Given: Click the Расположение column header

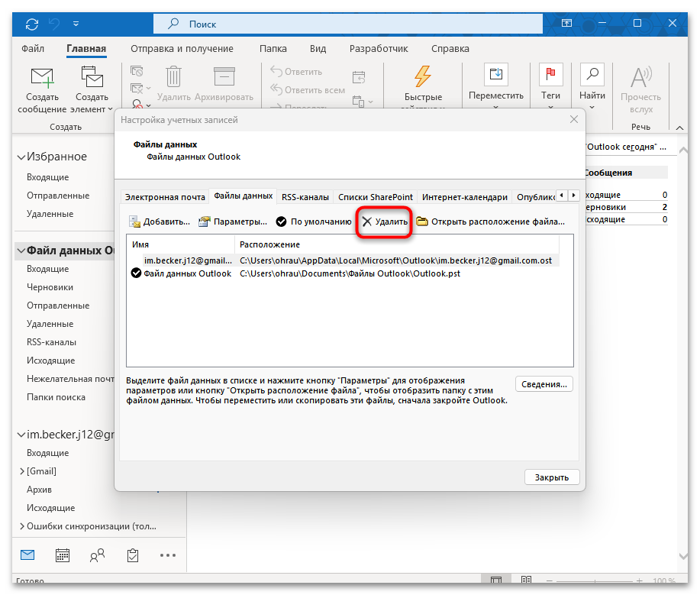Looking at the screenshot, I should pyautogui.click(x=396, y=244).
